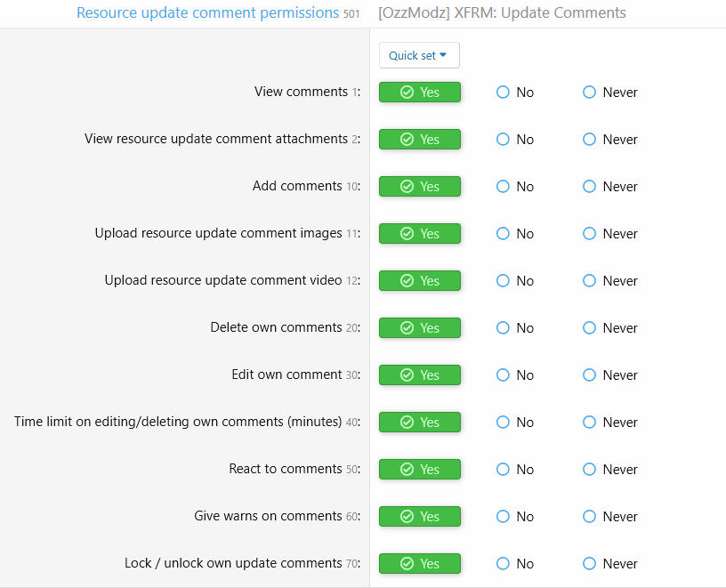
Task: Open the Quick set dropdown
Action: coord(419,55)
